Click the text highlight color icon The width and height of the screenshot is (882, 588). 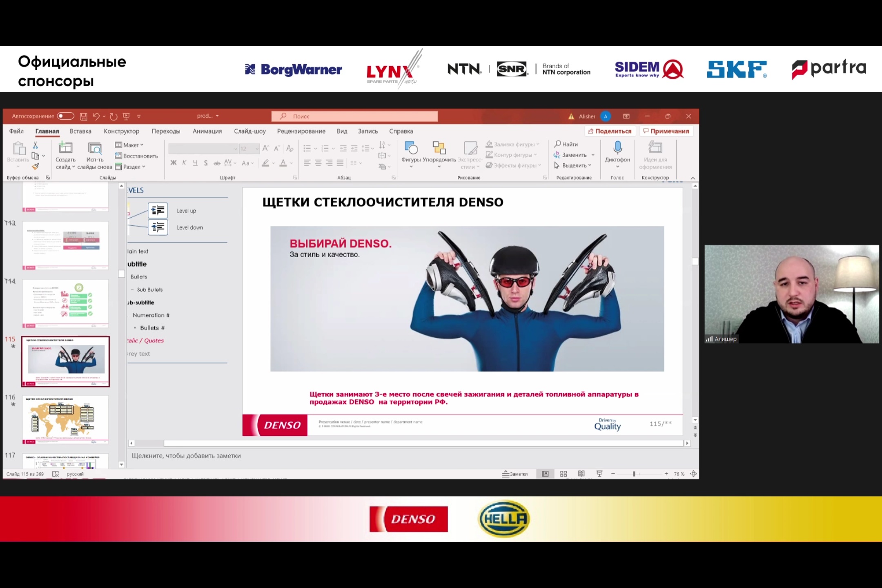click(x=265, y=163)
